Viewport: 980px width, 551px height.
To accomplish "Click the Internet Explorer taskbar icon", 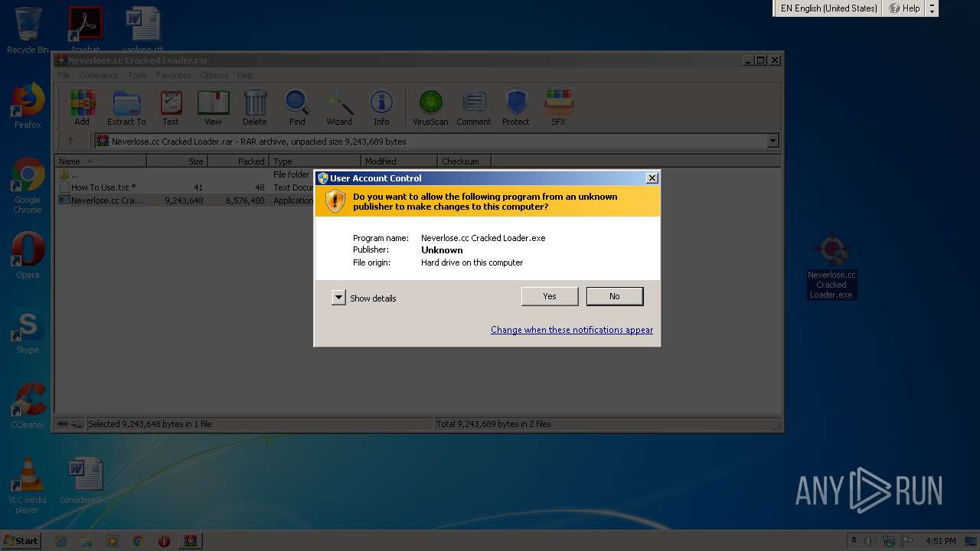I will point(61,541).
